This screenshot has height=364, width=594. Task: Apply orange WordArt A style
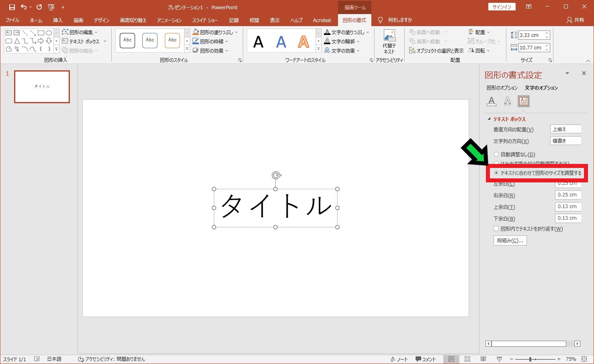[x=303, y=42]
